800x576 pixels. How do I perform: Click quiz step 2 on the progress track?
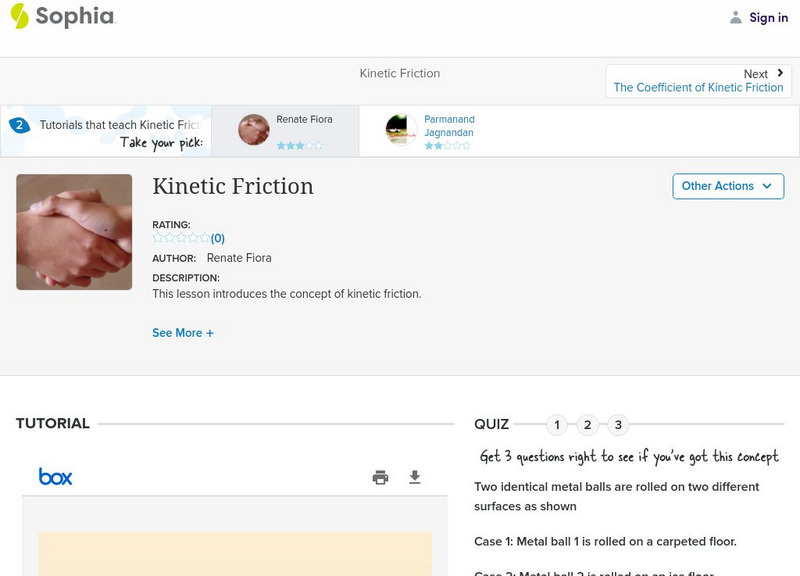tap(588, 425)
